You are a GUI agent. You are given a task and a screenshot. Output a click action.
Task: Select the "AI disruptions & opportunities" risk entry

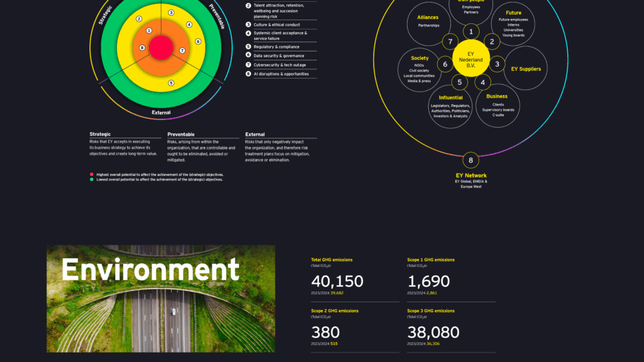281,74
